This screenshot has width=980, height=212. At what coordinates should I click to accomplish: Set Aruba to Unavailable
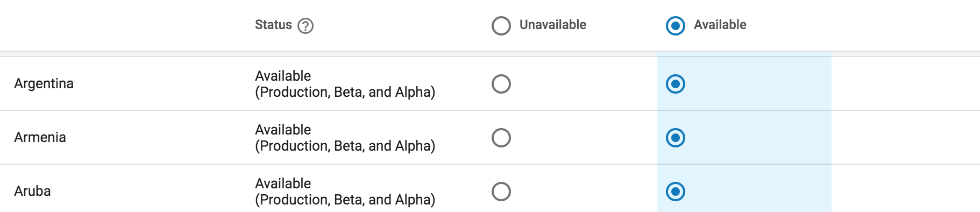[x=501, y=192]
